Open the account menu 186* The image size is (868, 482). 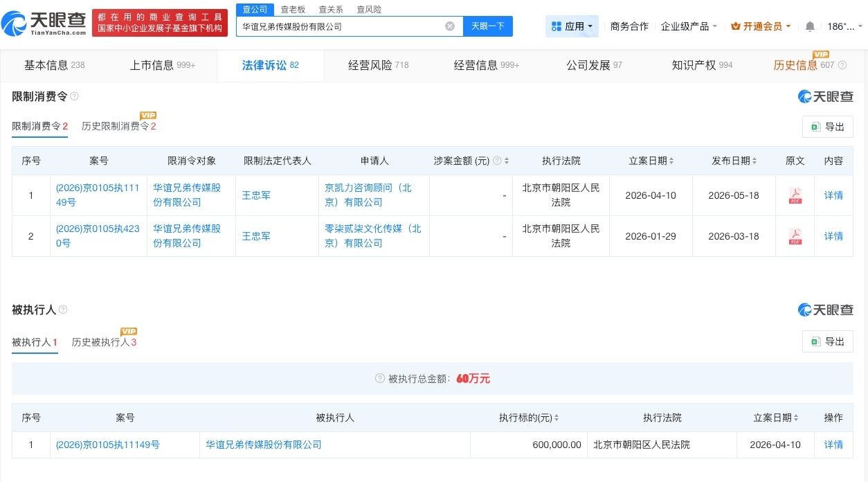pyautogui.click(x=845, y=26)
